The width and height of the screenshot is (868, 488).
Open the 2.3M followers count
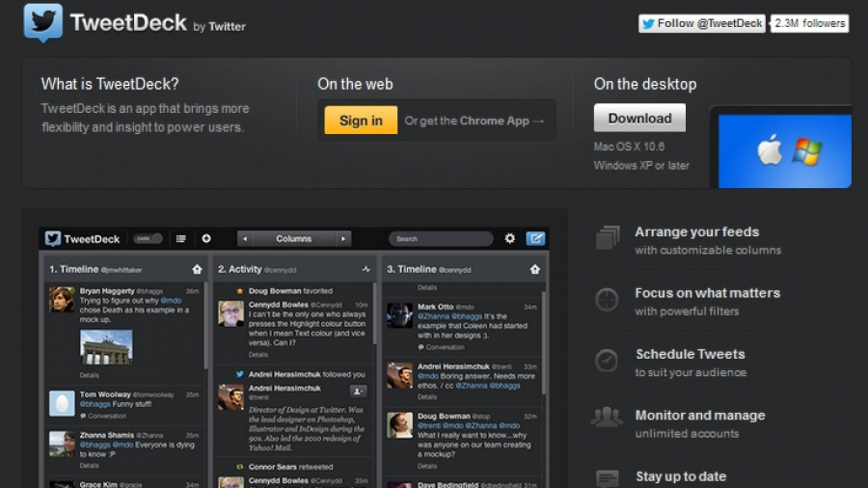point(809,23)
